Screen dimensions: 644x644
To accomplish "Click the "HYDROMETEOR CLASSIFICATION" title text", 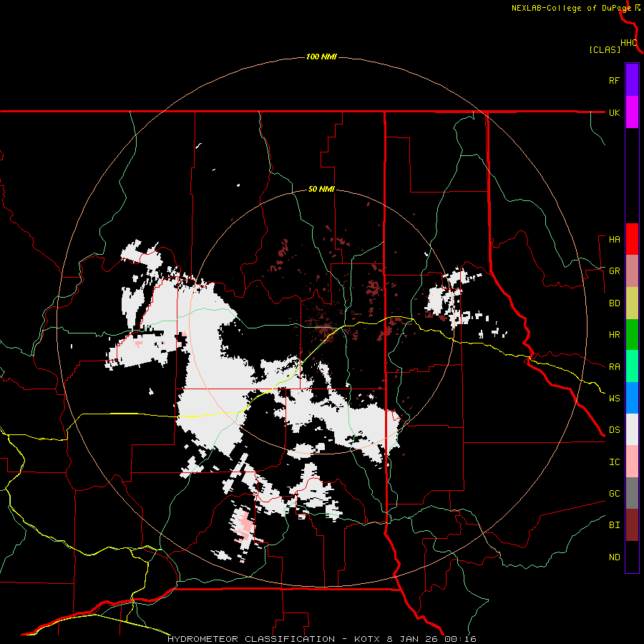I will click(x=251, y=639).
